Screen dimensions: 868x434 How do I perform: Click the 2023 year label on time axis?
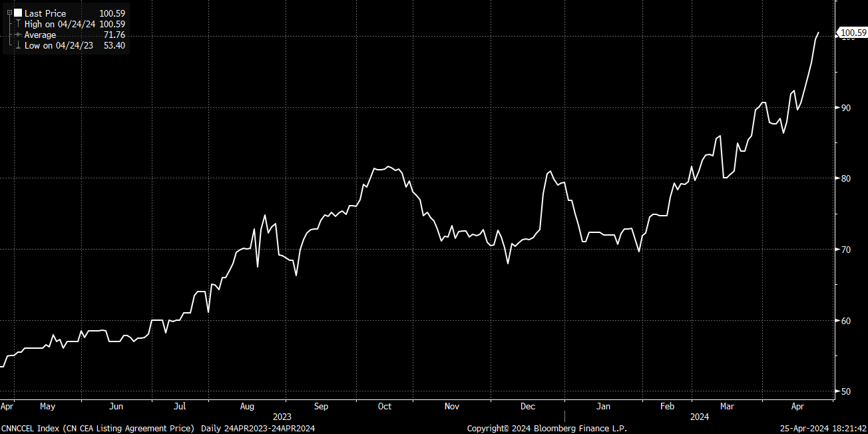pyautogui.click(x=282, y=417)
